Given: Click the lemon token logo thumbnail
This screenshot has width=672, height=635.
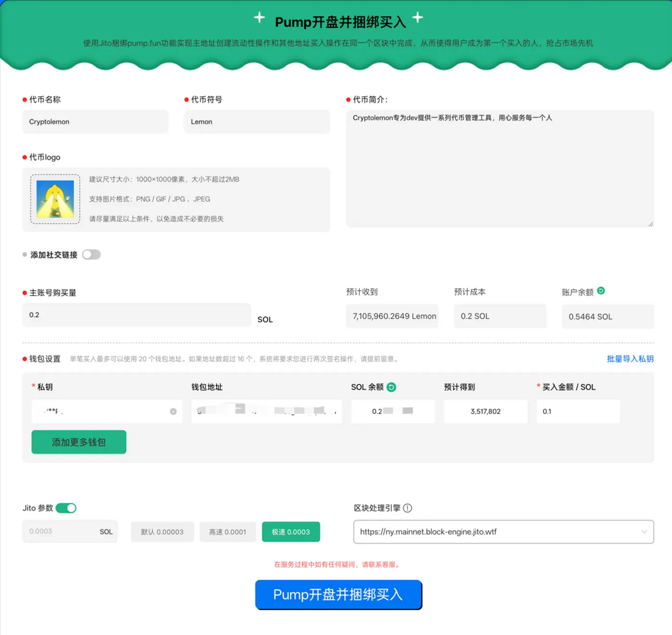Looking at the screenshot, I should (x=55, y=199).
